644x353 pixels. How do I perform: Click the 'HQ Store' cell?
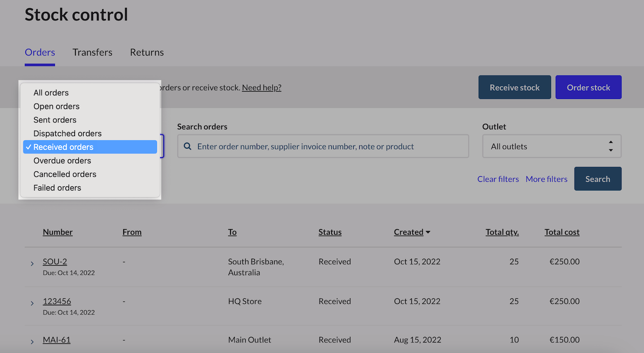point(245,301)
